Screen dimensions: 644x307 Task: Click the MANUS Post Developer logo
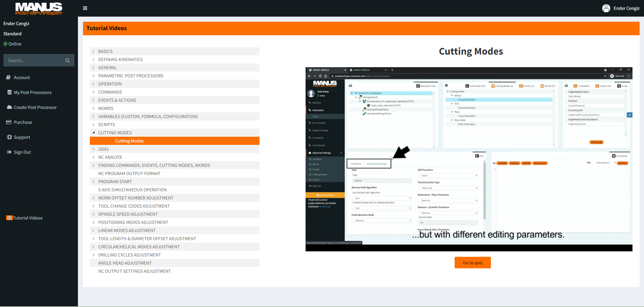click(39, 9)
